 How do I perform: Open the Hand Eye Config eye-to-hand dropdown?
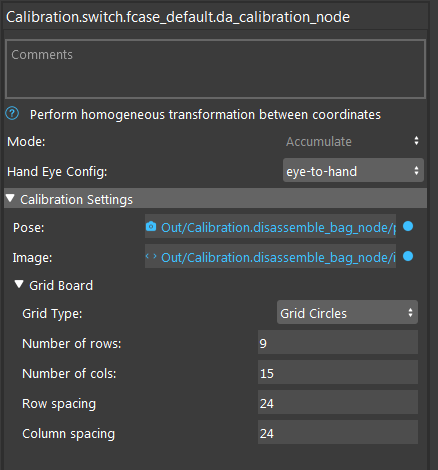pos(353,171)
